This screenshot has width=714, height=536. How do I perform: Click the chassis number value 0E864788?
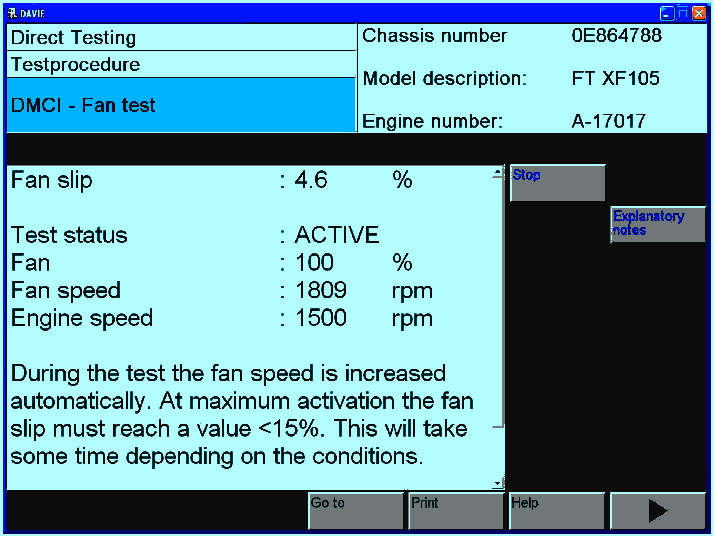pos(616,36)
